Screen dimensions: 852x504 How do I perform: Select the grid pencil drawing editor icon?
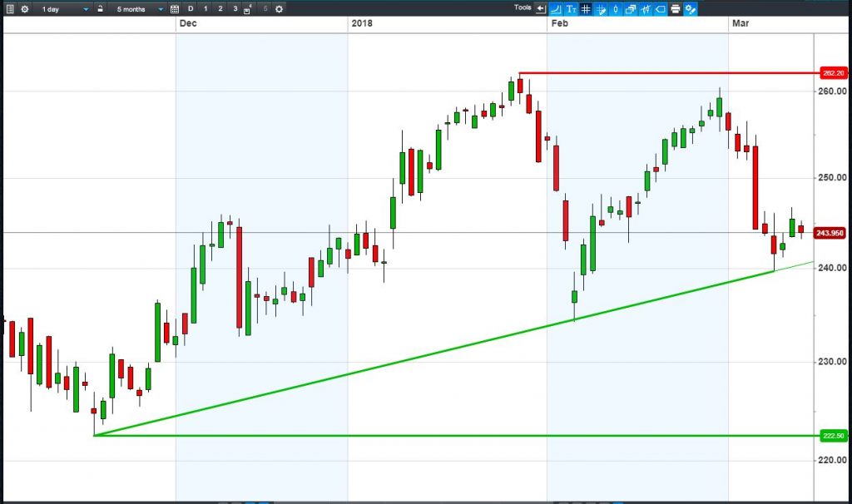(x=601, y=8)
